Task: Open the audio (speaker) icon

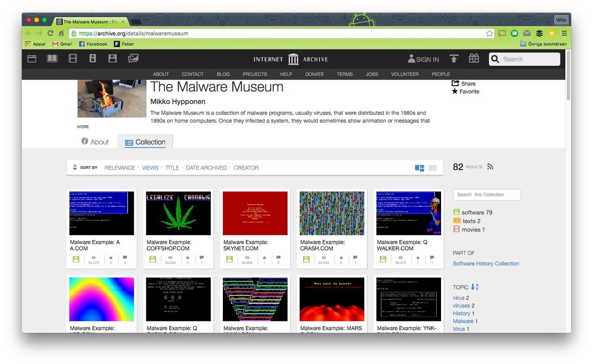Action: 93,58
